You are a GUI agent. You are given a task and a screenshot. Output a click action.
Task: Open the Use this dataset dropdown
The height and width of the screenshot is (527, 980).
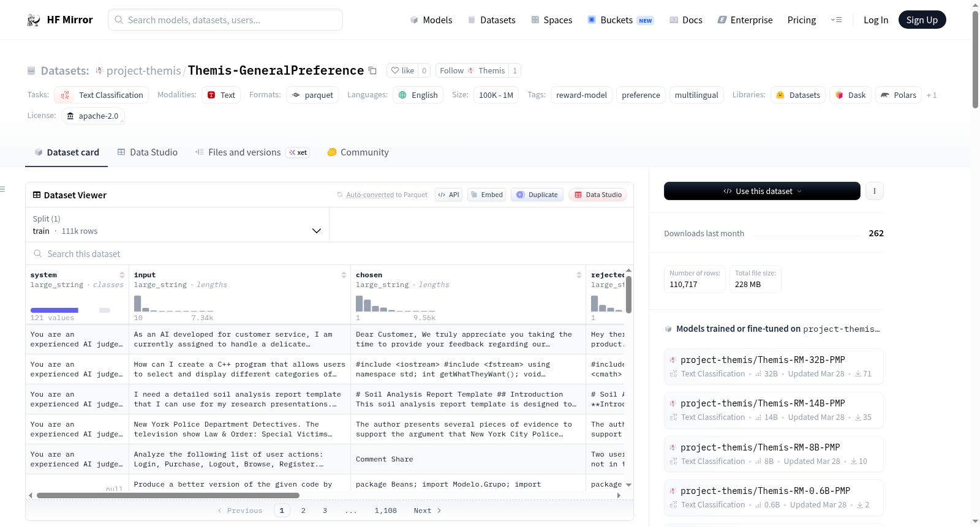point(762,191)
